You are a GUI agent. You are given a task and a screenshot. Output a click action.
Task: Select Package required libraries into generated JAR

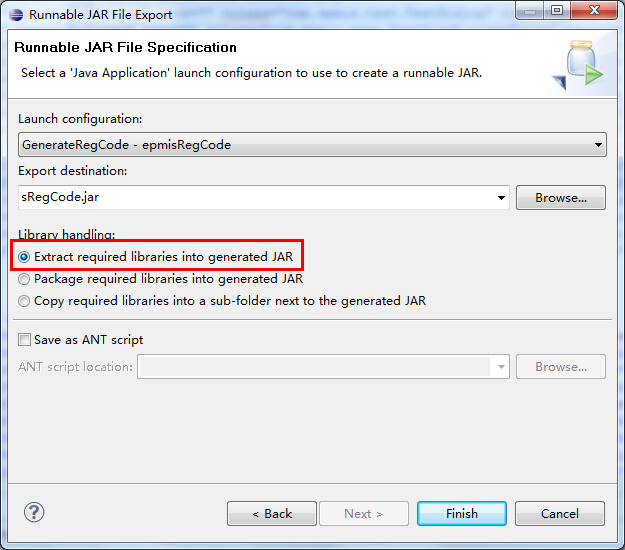coord(24,279)
